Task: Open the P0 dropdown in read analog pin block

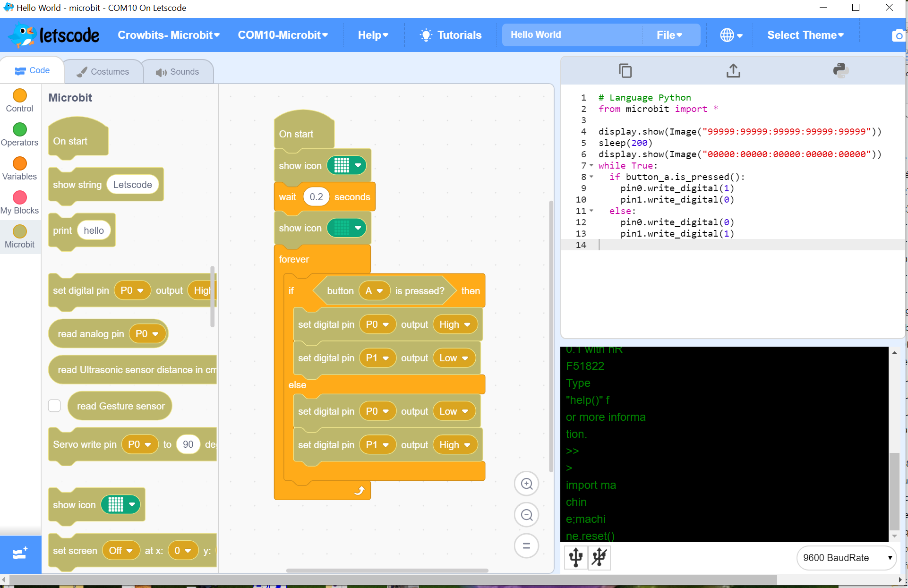Action: click(x=147, y=334)
